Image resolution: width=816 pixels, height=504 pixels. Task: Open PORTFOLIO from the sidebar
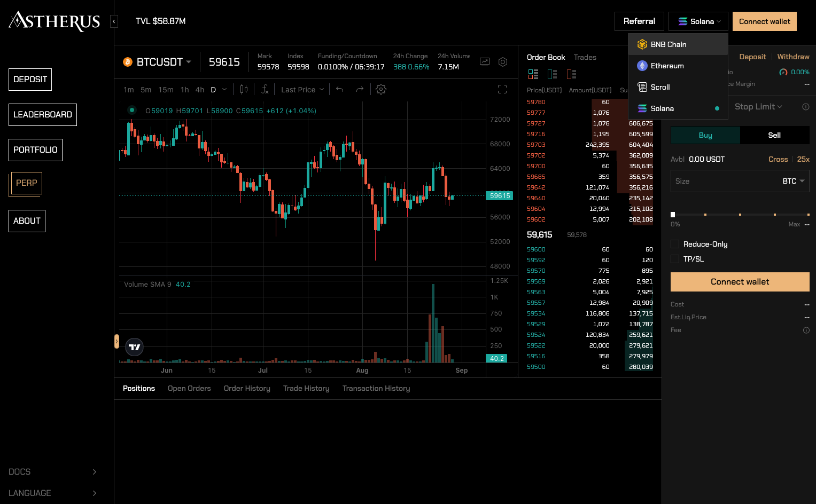[x=35, y=150]
